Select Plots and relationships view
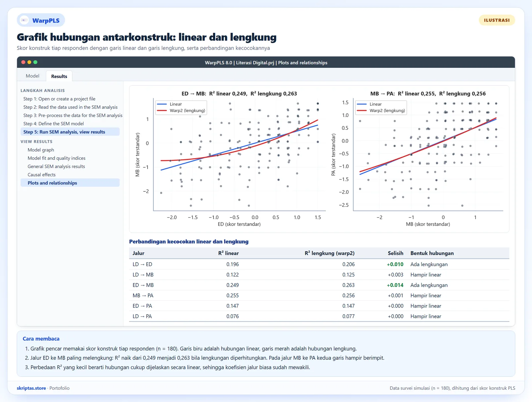Image resolution: width=532 pixels, height=402 pixels. click(x=70, y=183)
